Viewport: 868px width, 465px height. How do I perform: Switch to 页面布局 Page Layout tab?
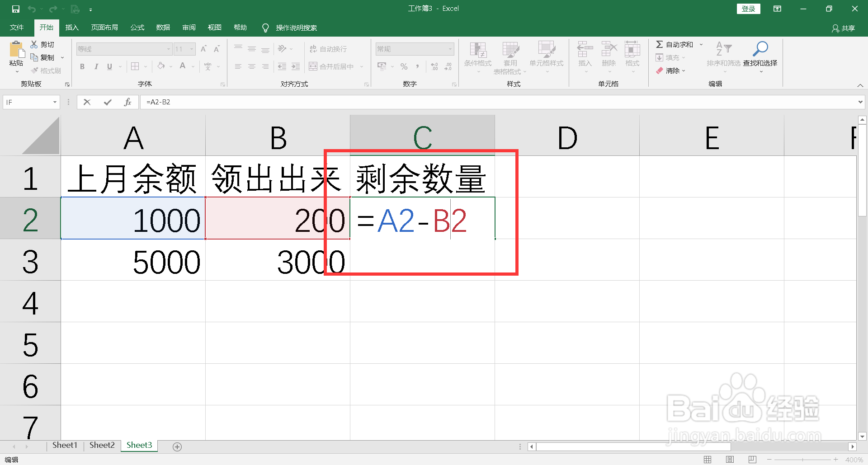pyautogui.click(x=104, y=28)
